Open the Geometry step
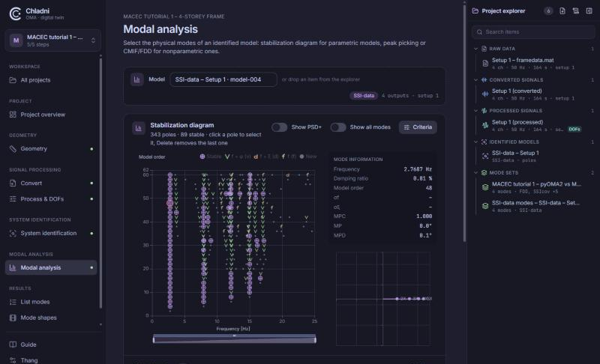 pyautogui.click(x=51, y=149)
